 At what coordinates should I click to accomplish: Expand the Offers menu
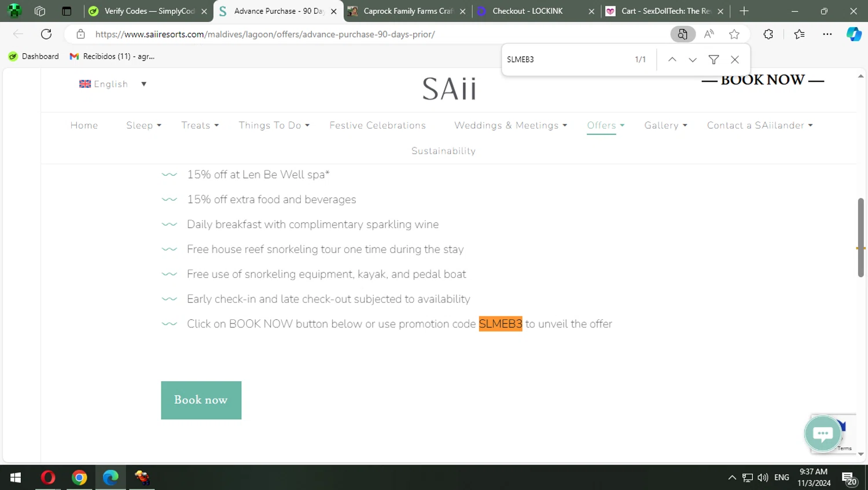pos(605,126)
